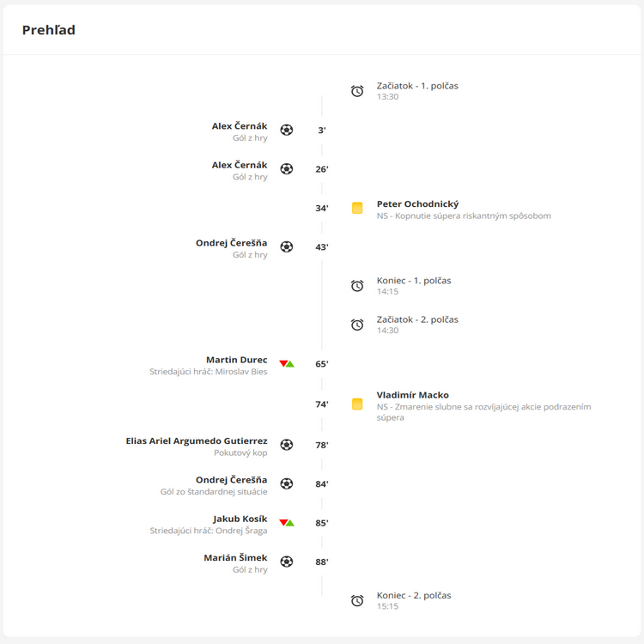644x644 pixels.
Task: Click the 65' timeline minute marker
Action: coord(322,364)
